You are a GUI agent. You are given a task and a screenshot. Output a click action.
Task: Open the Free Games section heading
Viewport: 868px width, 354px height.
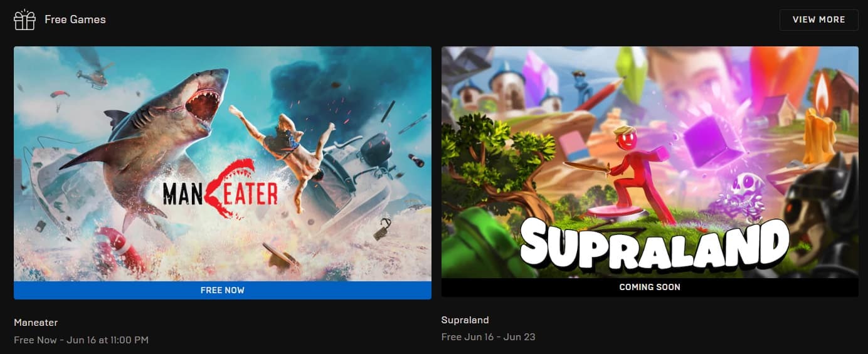(75, 19)
